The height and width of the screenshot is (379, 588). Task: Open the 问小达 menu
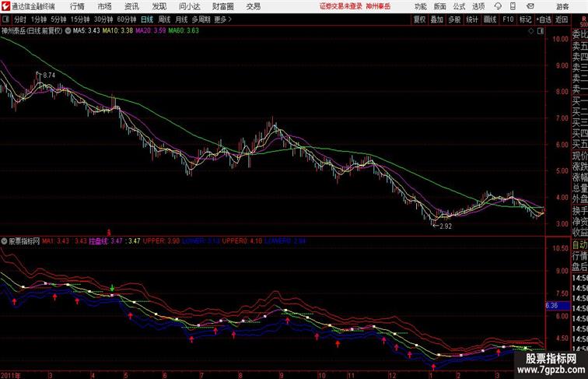(189, 6)
